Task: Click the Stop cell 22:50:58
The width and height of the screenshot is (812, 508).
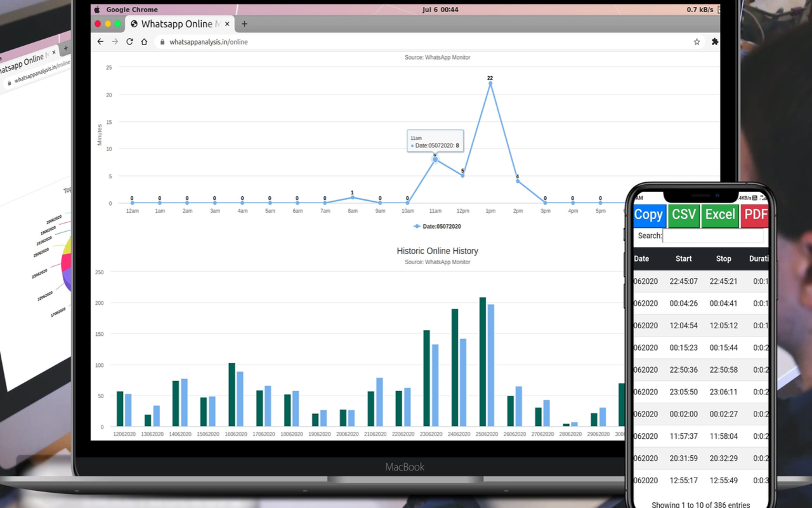Action: click(x=724, y=370)
